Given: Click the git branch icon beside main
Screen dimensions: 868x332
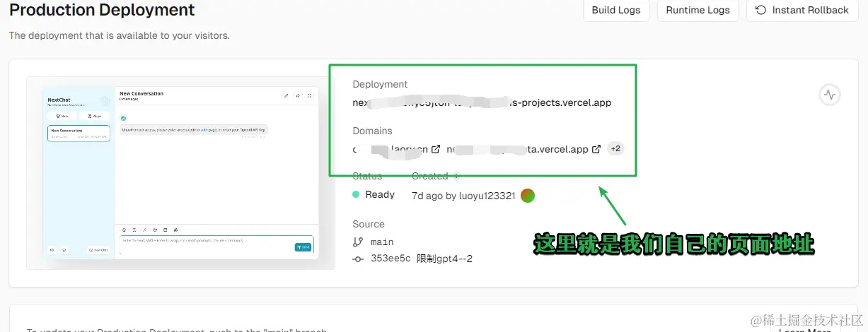Looking at the screenshot, I should [x=357, y=242].
